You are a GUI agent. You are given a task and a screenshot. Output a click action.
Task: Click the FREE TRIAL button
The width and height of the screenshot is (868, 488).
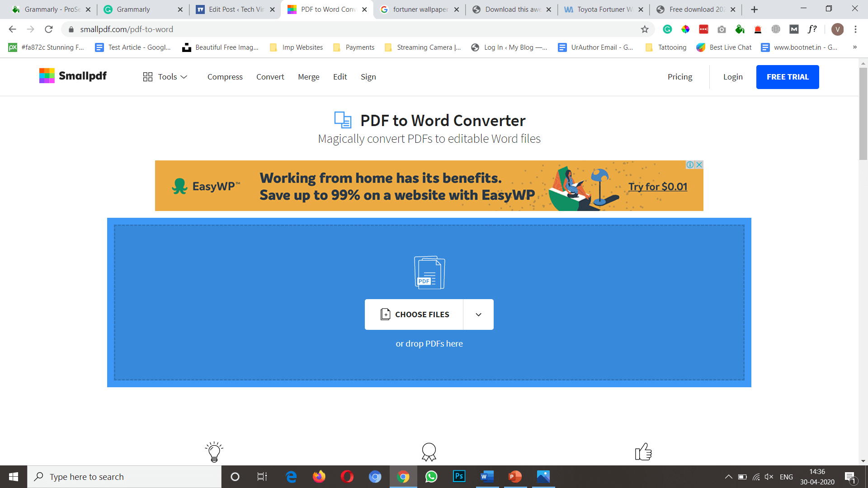(x=788, y=76)
